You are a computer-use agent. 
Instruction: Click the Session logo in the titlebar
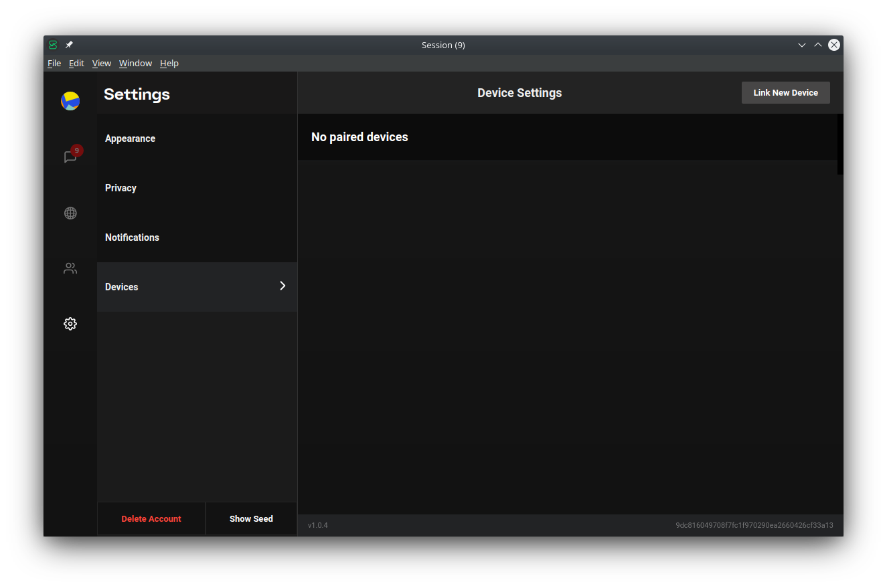click(x=52, y=44)
